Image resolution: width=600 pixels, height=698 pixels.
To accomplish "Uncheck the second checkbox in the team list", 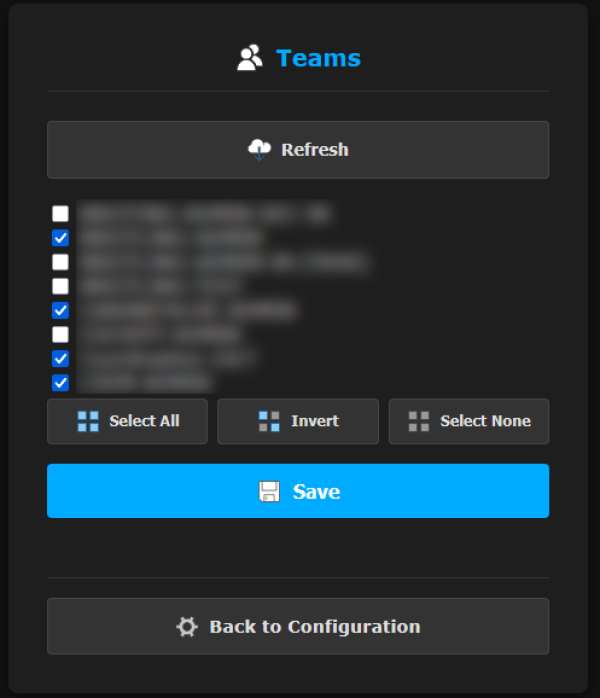I will (x=61, y=238).
